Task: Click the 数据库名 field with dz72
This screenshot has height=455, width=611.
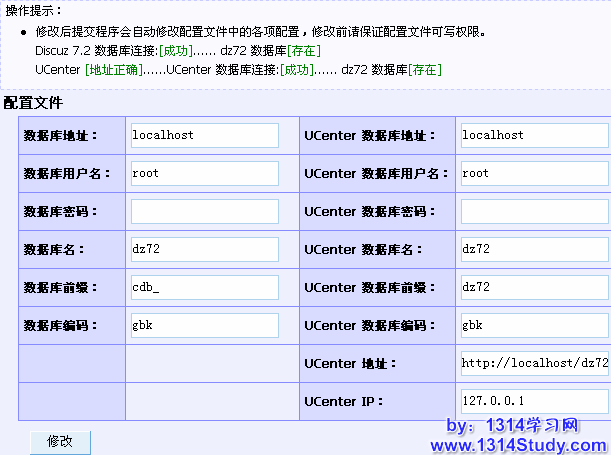Action: click(x=204, y=250)
